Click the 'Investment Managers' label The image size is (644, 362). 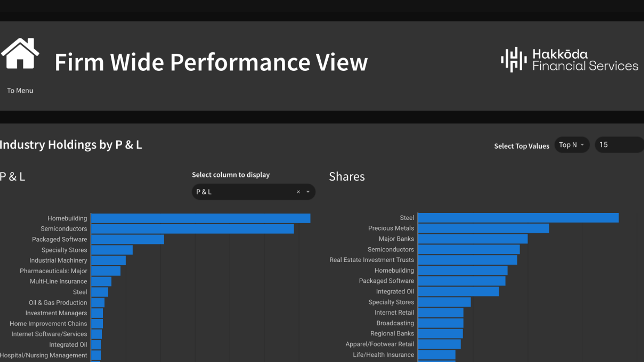click(x=56, y=313)
